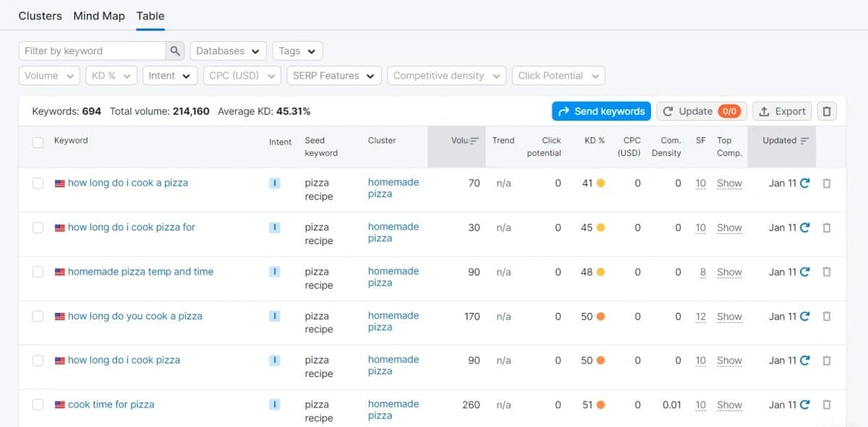
Task: Click US flag beside 'how long do you cook a pizza'
Action: [x=60, y=316]
